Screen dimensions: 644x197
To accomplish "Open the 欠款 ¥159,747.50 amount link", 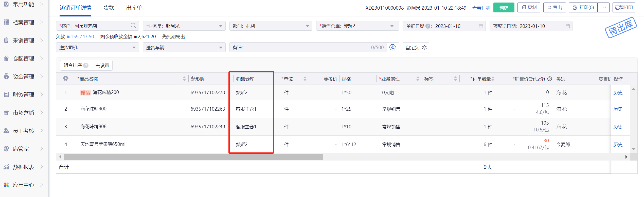I will pos(80,36).
